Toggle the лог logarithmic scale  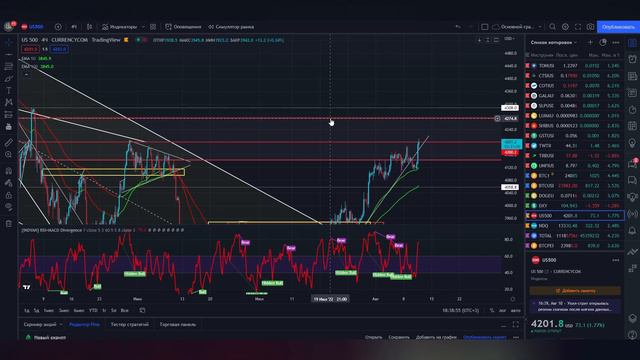point(502,311)
